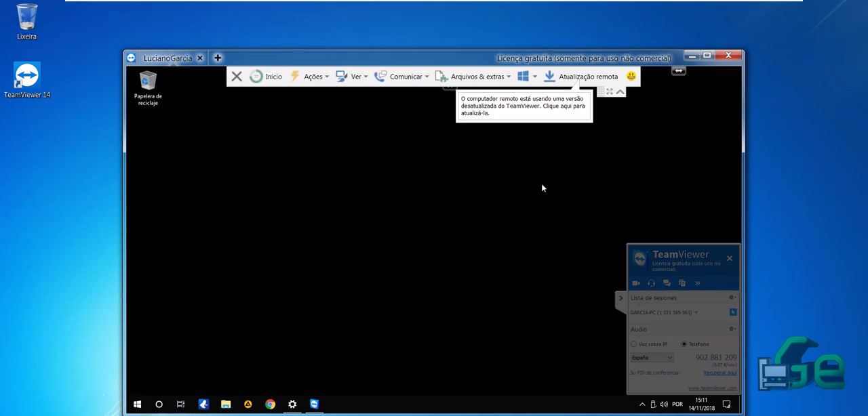
Task: Collapse the TeamViewer panel with the side arrow
Action: (x=620, y=298)
